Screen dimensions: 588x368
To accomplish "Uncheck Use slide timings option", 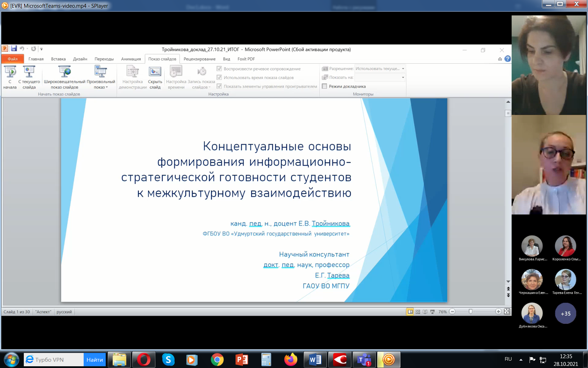I will (219, 77).
